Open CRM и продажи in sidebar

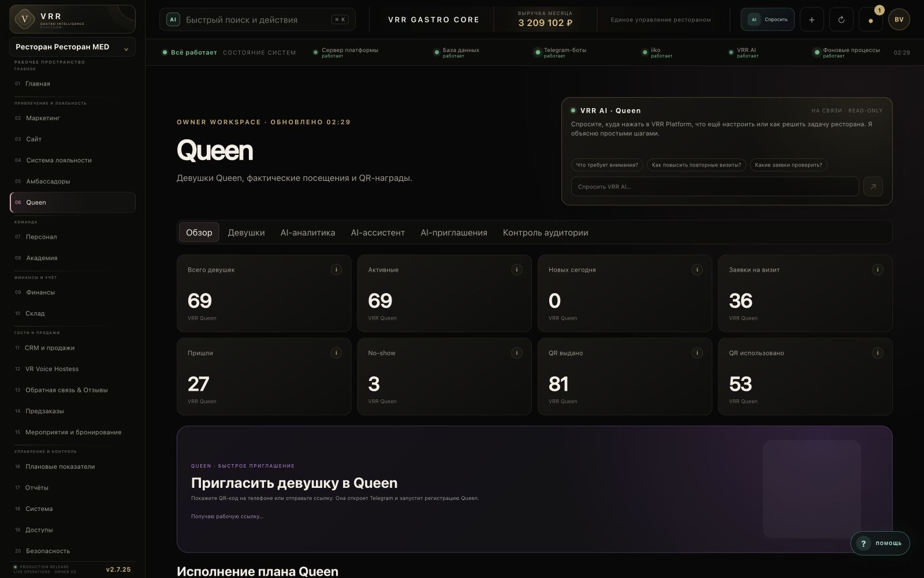tap(73, 348)
